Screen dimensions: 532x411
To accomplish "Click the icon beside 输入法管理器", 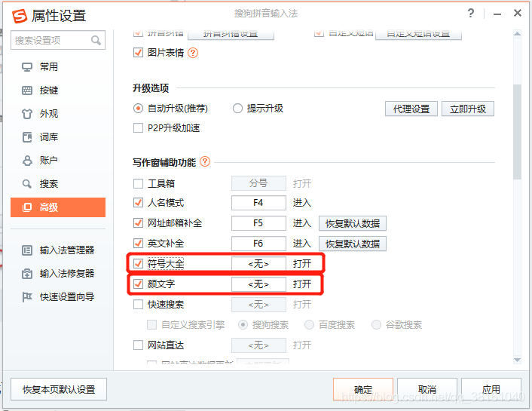I will [27, 250].
